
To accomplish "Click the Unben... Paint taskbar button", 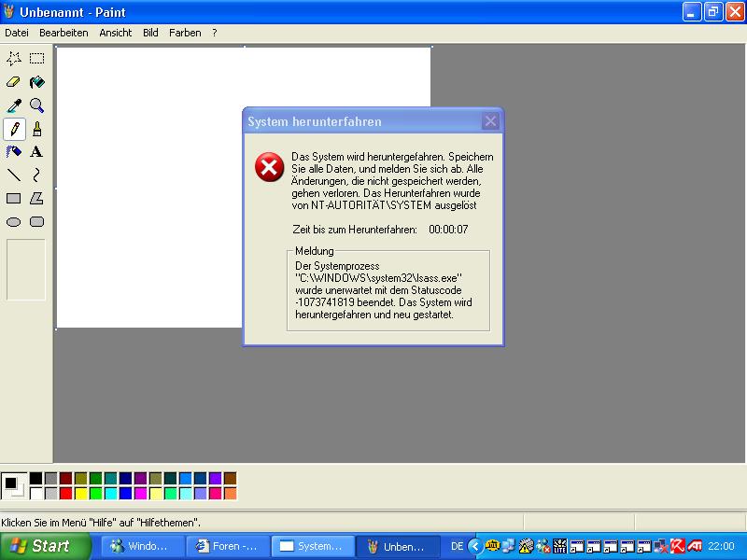I will coord(399,546).
